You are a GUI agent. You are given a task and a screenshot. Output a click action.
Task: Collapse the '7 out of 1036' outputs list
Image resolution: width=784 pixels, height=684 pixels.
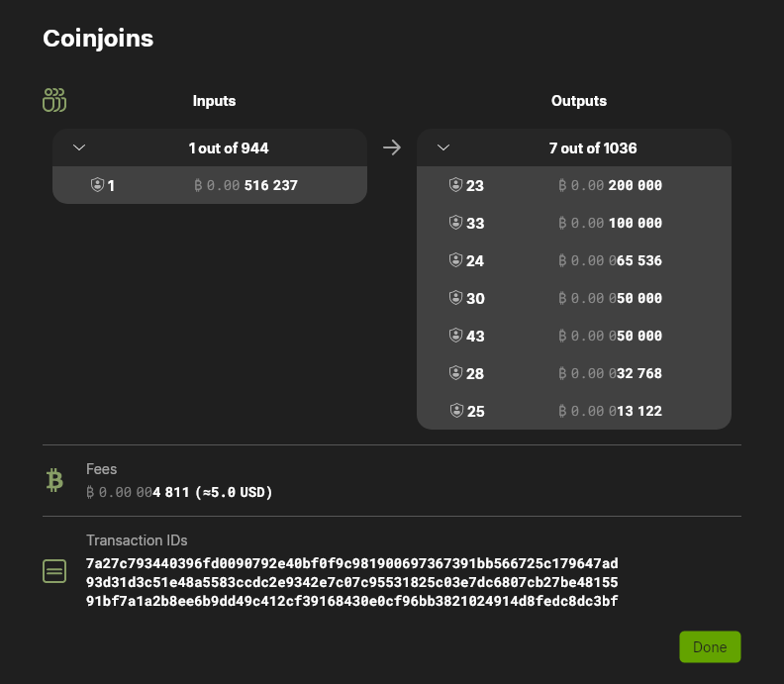point(443,147)
